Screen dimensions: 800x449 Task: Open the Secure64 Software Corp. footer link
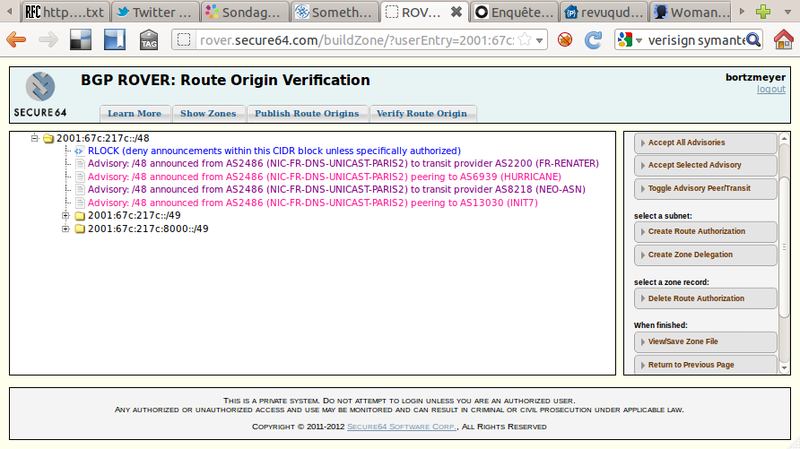(402, 427)
